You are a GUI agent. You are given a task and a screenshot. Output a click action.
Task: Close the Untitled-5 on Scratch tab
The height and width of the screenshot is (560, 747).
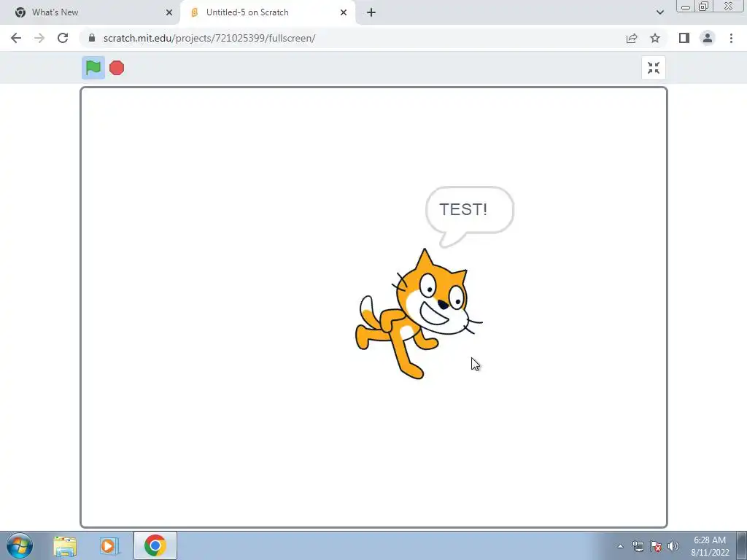point(344,12)
